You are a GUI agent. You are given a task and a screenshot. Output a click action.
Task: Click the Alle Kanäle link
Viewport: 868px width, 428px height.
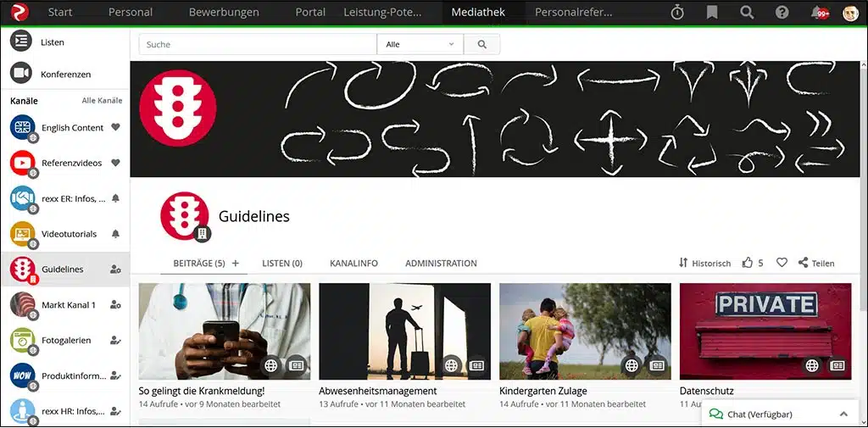[x=102, y=101]
